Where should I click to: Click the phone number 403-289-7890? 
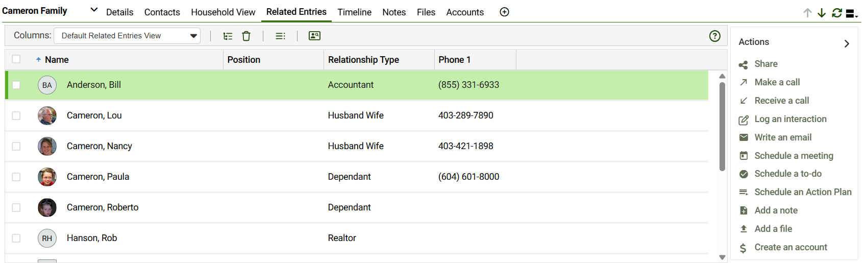tap(465, 115)
